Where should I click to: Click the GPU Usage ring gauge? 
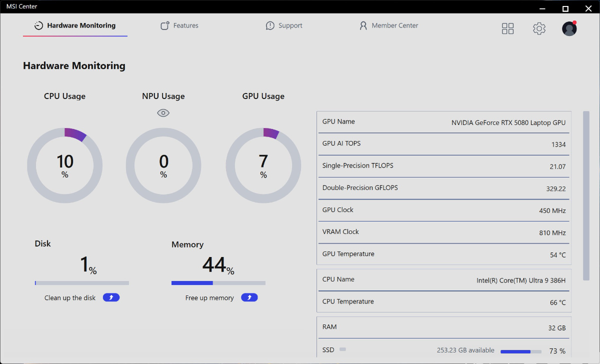[x=263, y=165]
